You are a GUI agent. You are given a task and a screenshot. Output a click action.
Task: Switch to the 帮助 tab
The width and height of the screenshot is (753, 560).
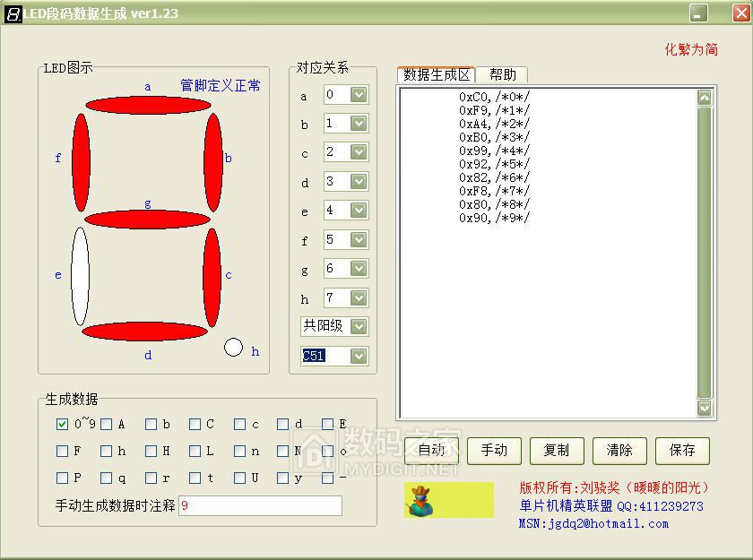pyautogui.click(x=502, y=75)
